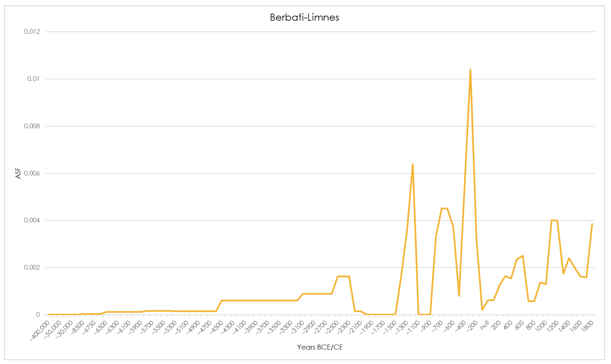Click the -8500 x-axis label

pyautogui.click(x=78, y=327)
